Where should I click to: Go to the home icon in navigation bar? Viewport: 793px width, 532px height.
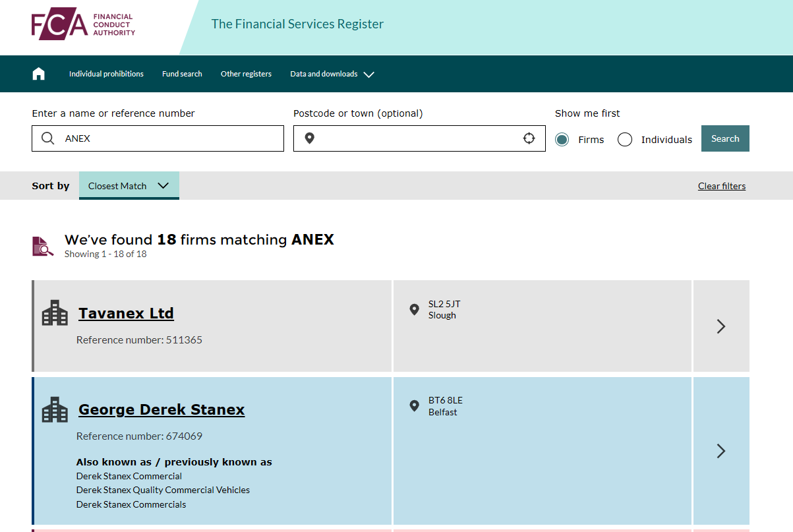point(39,74)
